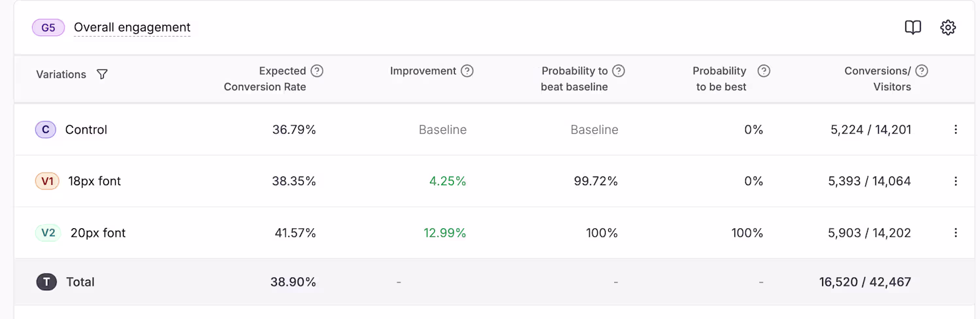The height and width of the screenshot is (319, 980).
Task: Click the G5 goal badge
Action: click(48, 27)
